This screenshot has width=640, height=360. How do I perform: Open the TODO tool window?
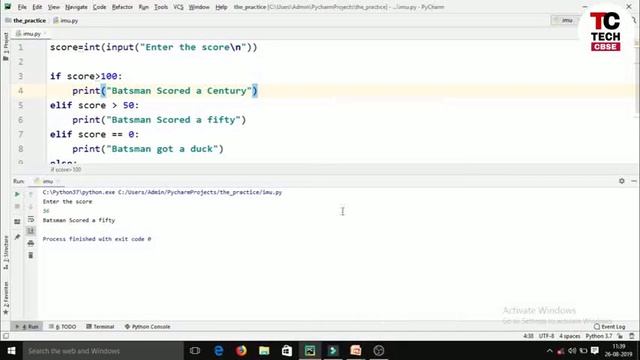pyautogui.click(x=62, y=327)
